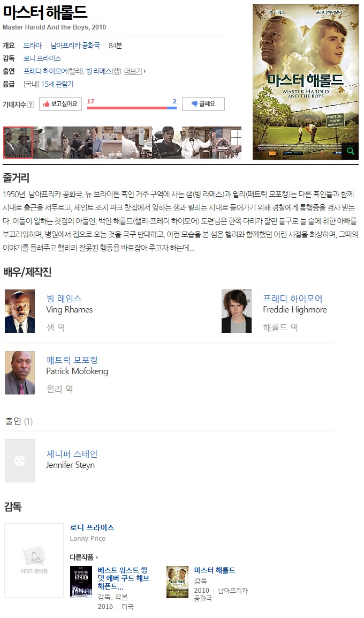Open 제니퍼 스테인 name link
This screenshot has height=618, width=364.
coord(72,453)
